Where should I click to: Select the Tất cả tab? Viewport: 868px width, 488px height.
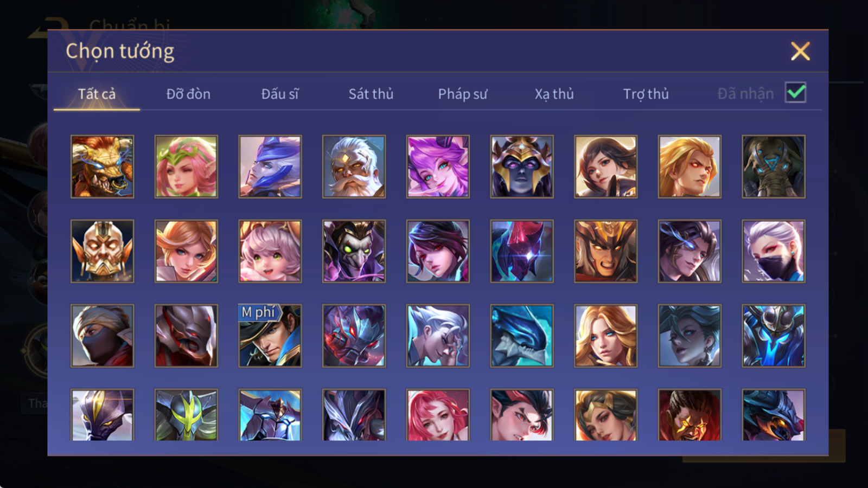[97, 94]
